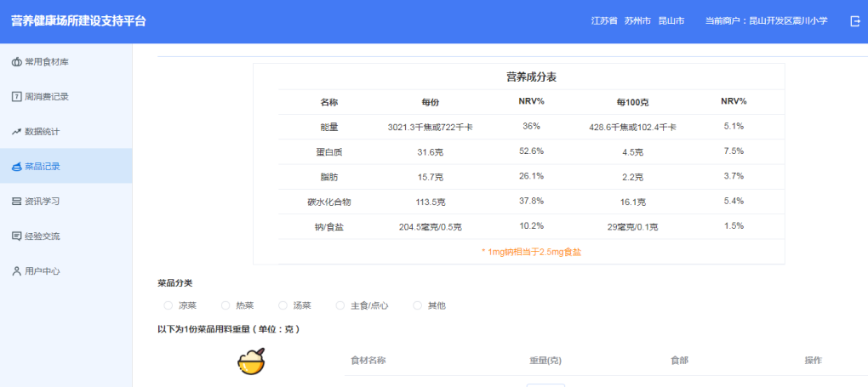Click the 数据统计 trend chart icon
This screenshot has width=868, height=387.
point(16,132)
